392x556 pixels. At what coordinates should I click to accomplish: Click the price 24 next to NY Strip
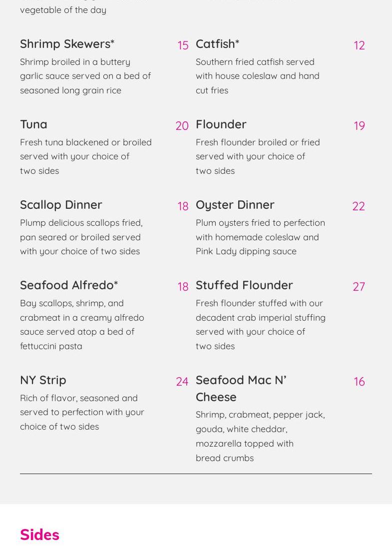pyautogui.click(x=182, y=382)
